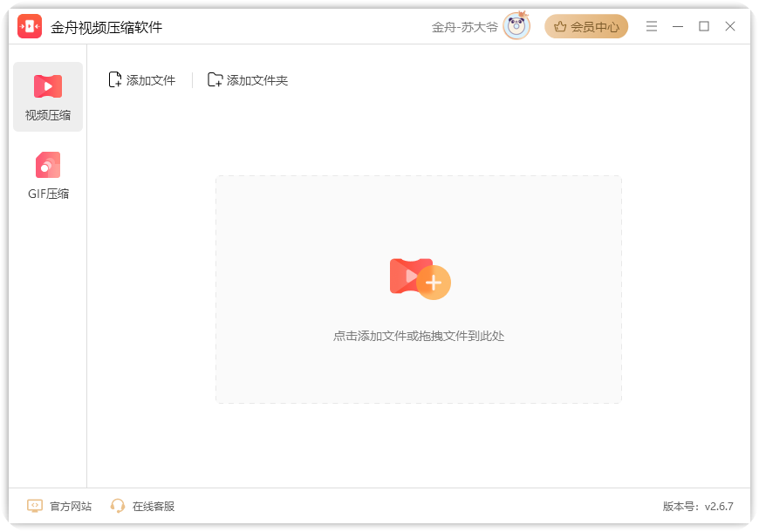
Task: Click the video-plus icon in drop area
Action: [421, 279]
